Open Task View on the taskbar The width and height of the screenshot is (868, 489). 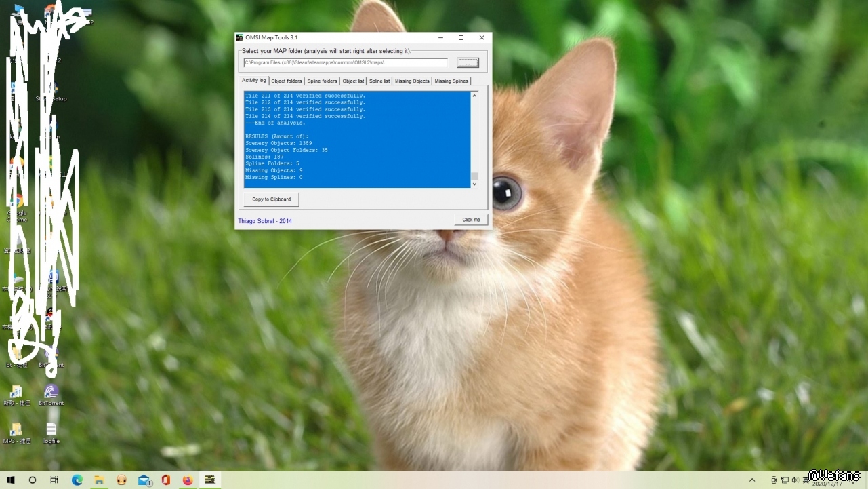point(54,480)
